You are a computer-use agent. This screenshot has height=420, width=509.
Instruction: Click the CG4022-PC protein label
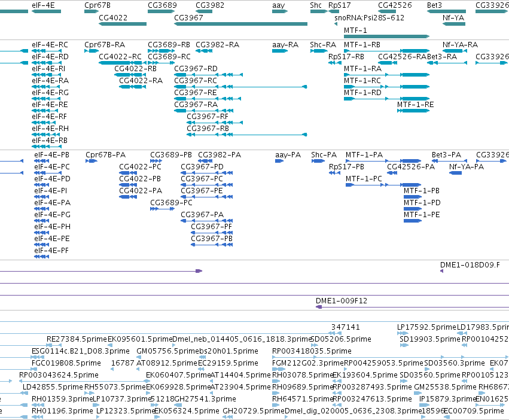pyautogui.click(x=140, y=167)
